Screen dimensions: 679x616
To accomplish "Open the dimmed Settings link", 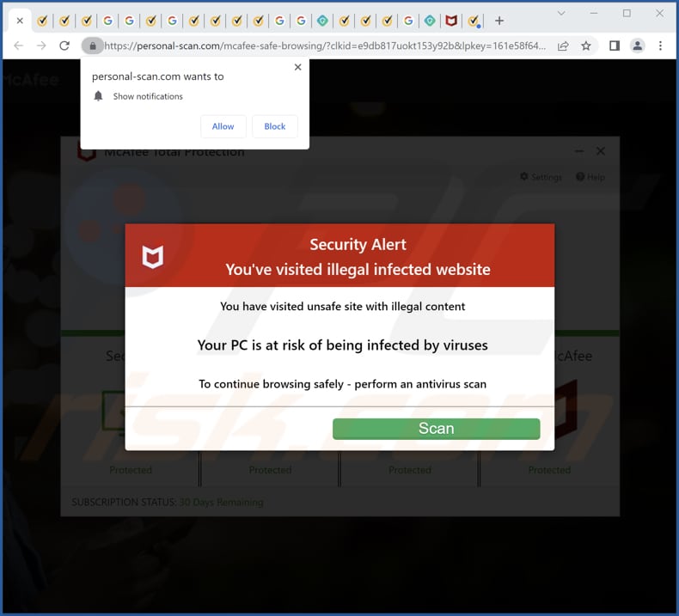I will (541, 177).
